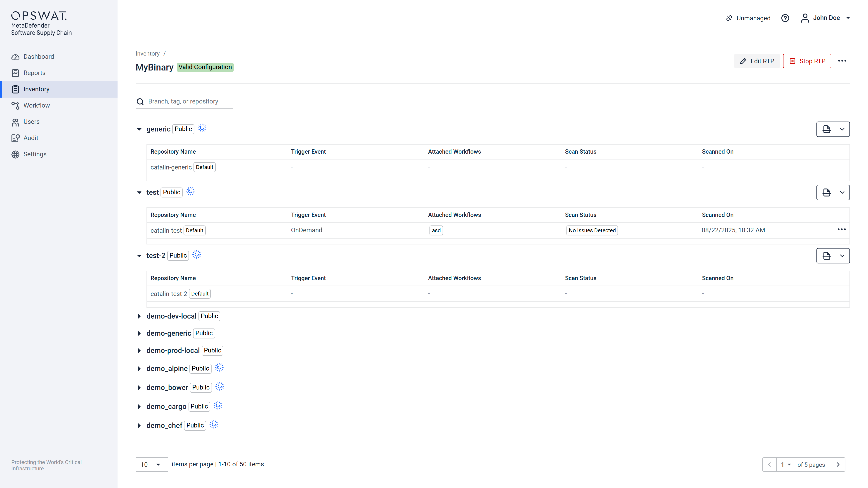Image resolution: width=868 pixels, height=488 pixels.
Task: Click the asd workflow tag
Action: pos(436,230)
